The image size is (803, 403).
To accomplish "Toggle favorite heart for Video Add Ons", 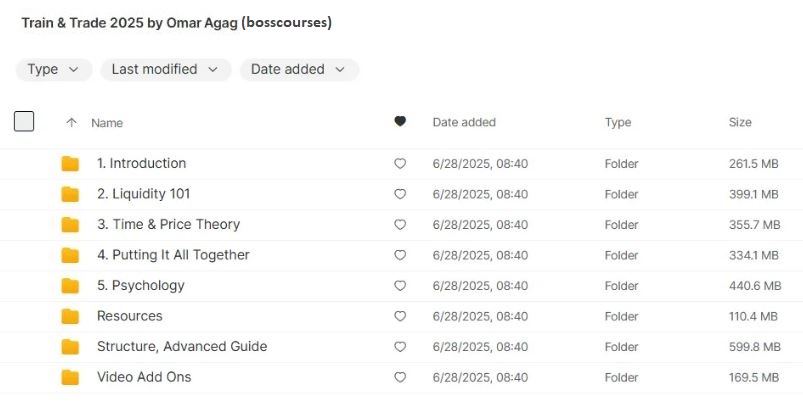I will 400,378.
